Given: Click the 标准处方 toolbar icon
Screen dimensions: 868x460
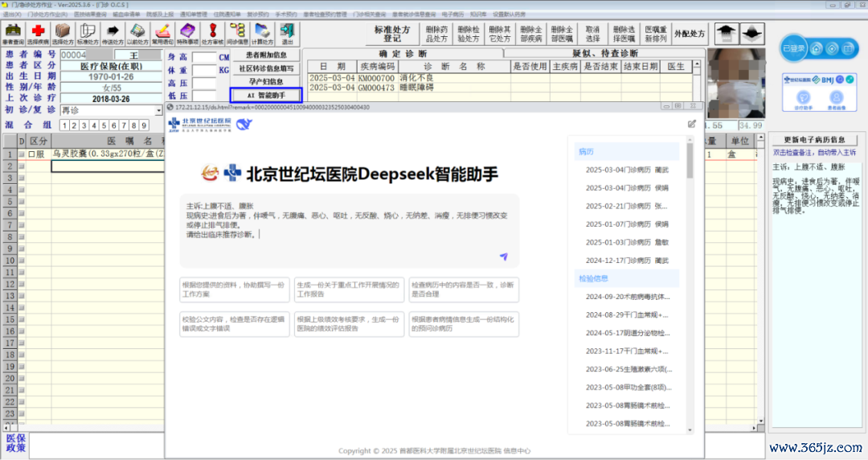Looking at the screenshot, I should coord(88,34).
